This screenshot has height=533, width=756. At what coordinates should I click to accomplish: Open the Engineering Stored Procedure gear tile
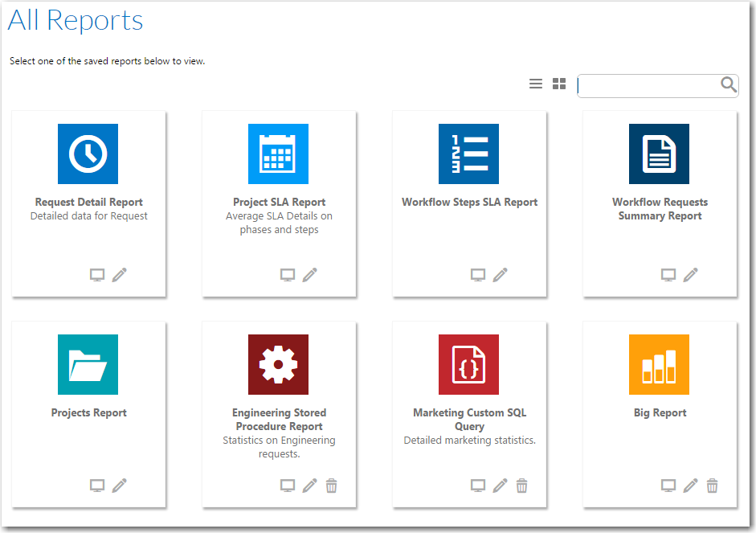coord(278,365)
